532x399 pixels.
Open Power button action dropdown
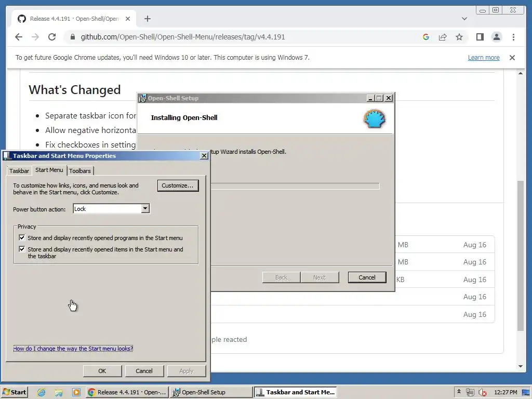point(145,208)
